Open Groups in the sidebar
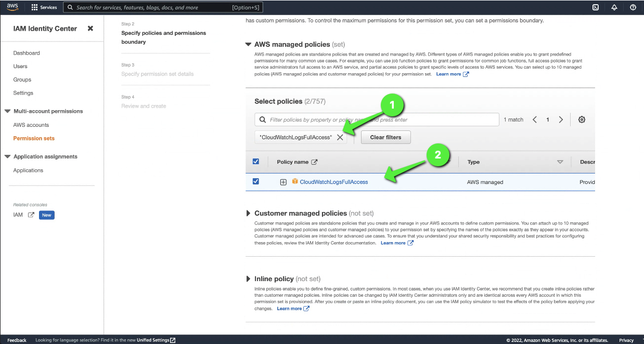644x344 pixels. point(22,80)
